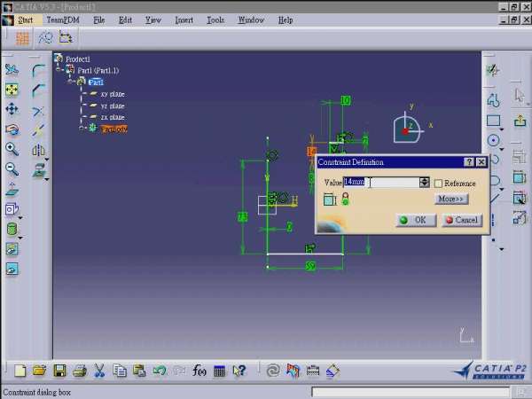Screen dimensions: 532x399
Task: Select the Pan view tool
Action: click(x=12, y=109)
